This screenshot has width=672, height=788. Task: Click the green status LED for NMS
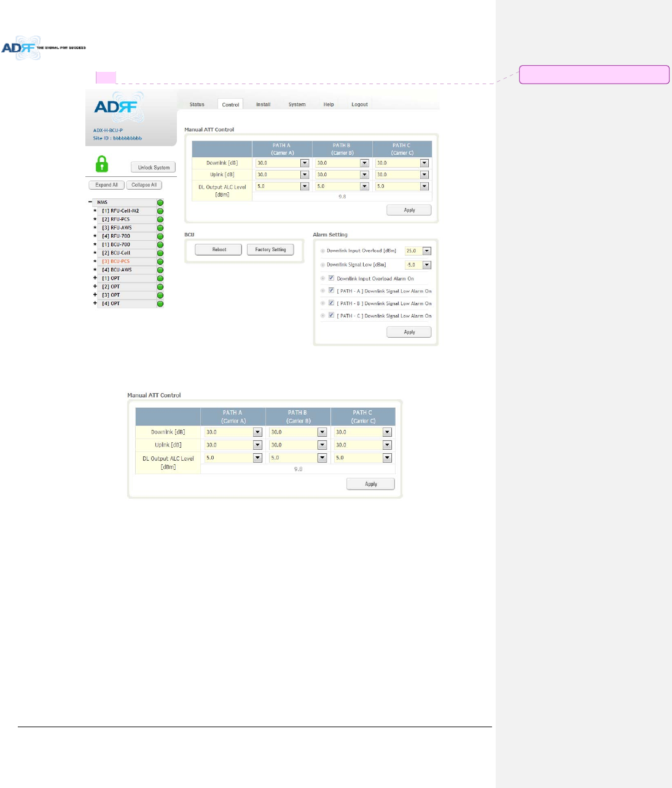point(160,202)
